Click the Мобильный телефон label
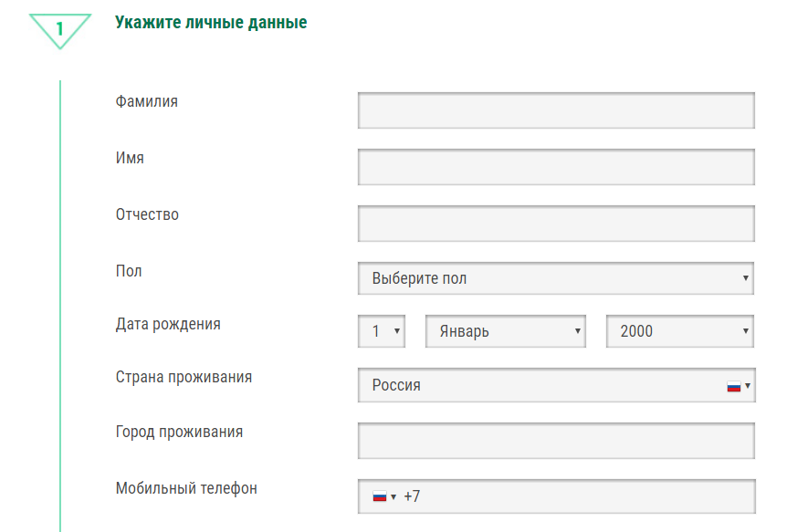The height and width of the screenshot is (532, 797). click(x=186, y=488)
